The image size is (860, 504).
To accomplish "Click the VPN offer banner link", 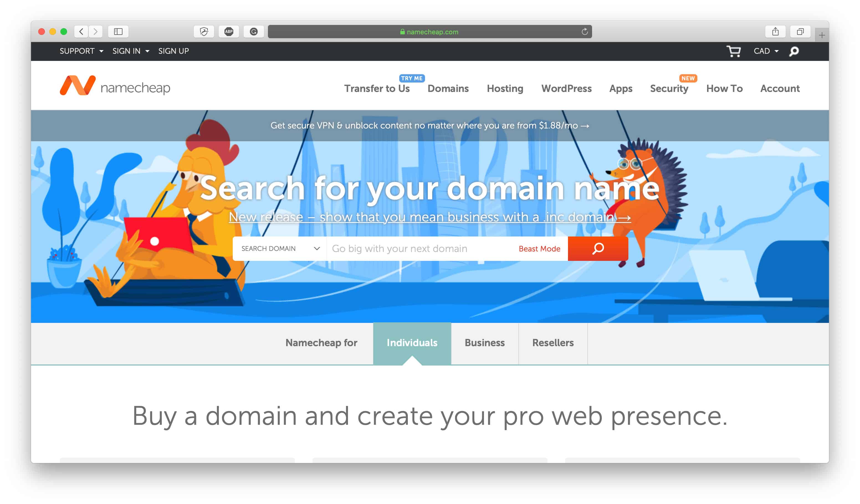I will click(430, 125).
